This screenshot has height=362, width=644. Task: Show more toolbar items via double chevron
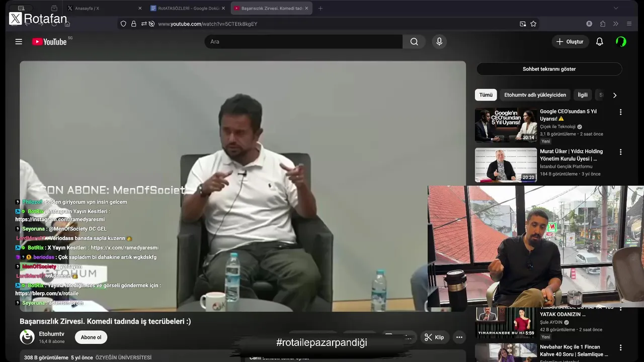tap(615, 24)
